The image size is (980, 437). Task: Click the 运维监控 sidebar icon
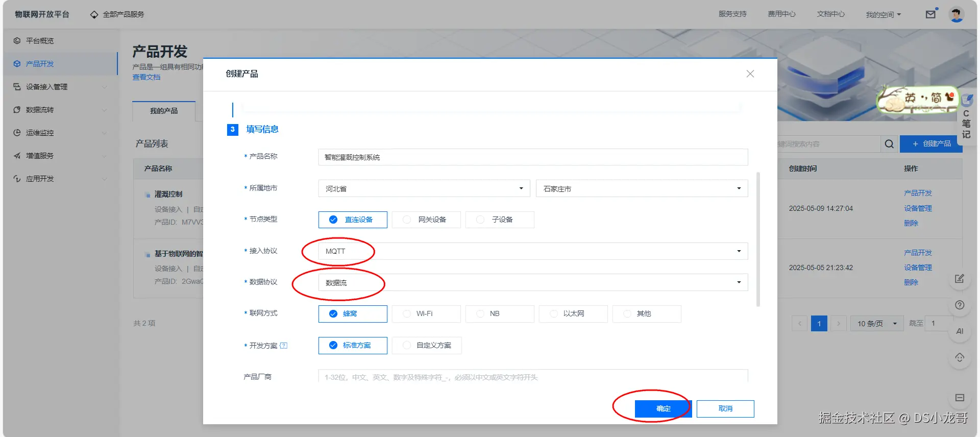point(17,133)
